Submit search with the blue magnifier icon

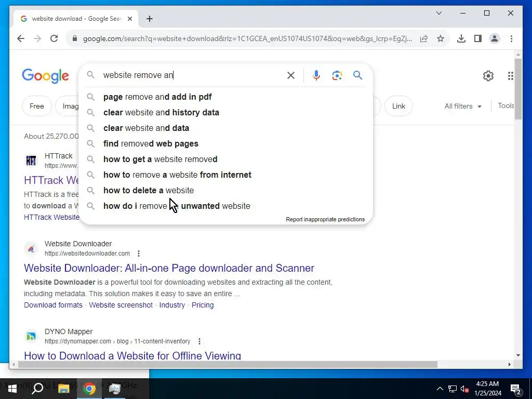(x=357, y=75)
